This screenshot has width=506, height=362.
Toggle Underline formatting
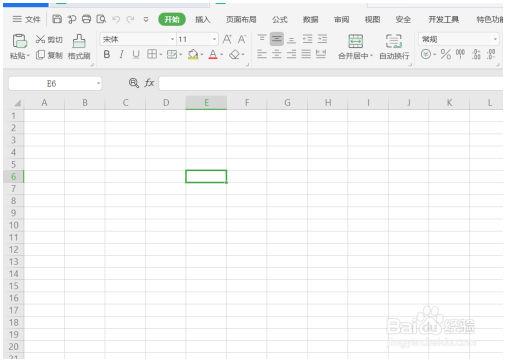click(136, 54)
